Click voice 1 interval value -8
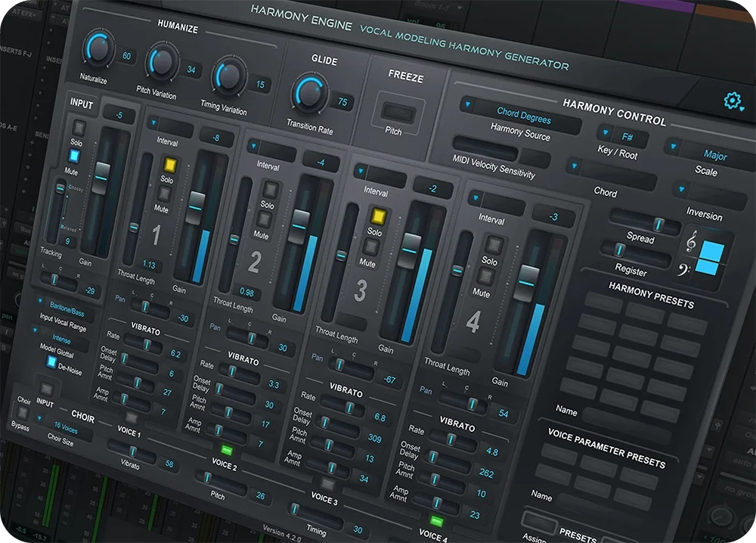 [216, 137]
